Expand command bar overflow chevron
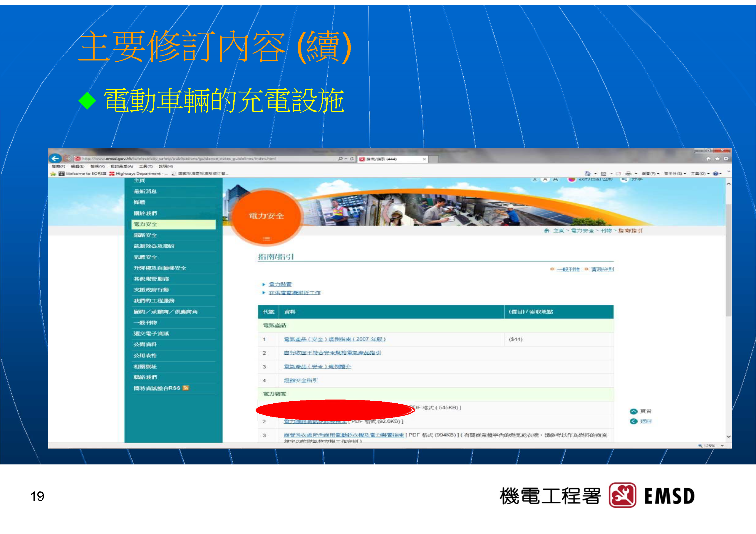 tap(729, 171)
